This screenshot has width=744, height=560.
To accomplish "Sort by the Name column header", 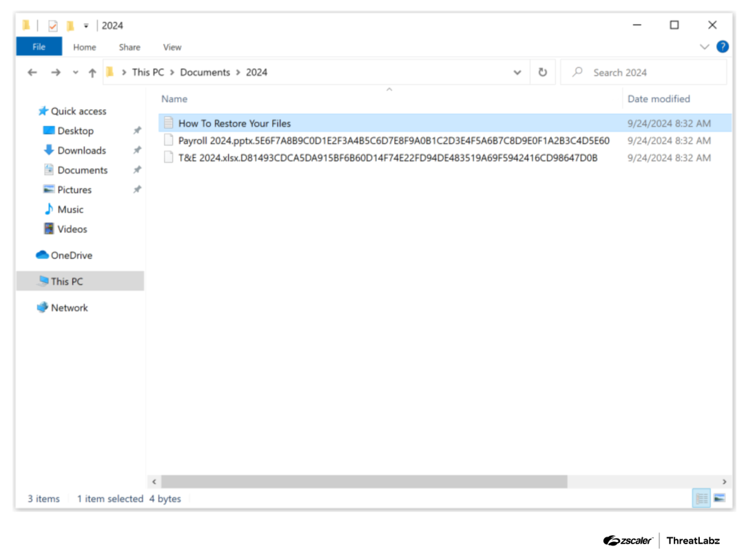I will point(174,98).
